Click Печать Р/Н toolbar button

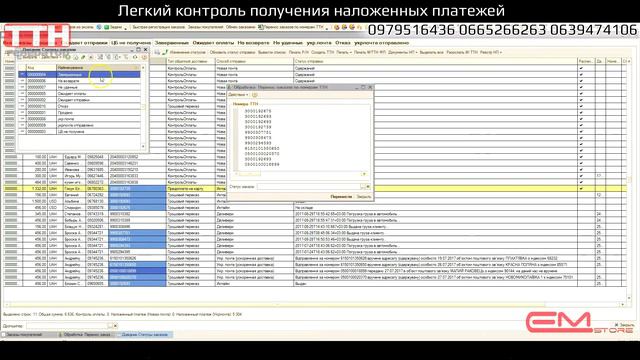click(x=299, y=52)
